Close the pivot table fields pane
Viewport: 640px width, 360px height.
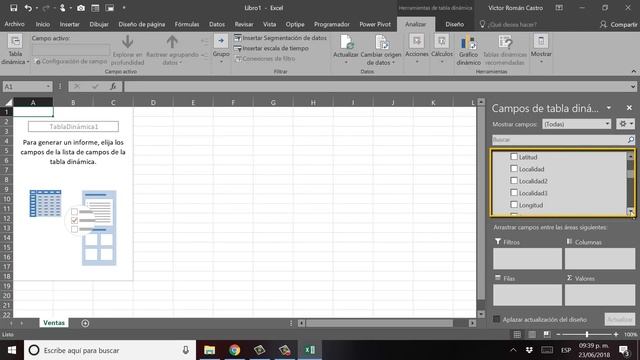629,108
